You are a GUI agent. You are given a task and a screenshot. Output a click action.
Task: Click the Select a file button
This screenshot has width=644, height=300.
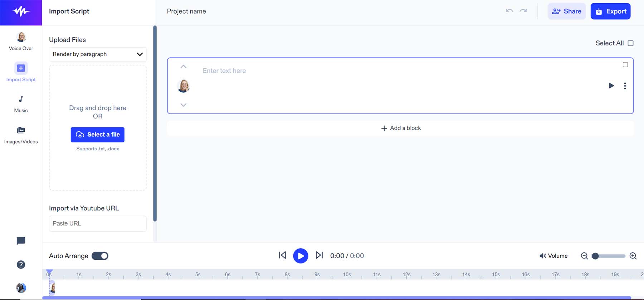click(98, 135)
